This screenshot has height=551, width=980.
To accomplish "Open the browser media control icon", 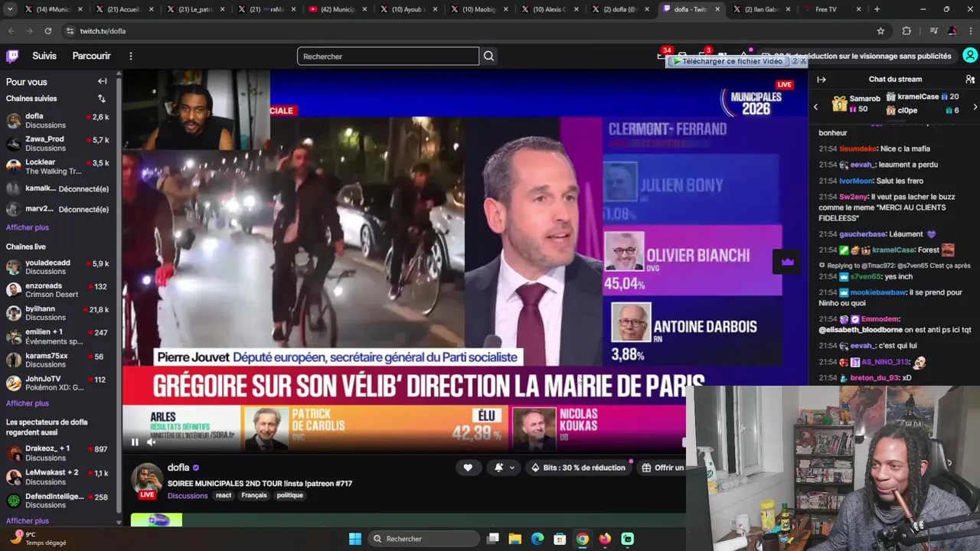I will [933, 31].
